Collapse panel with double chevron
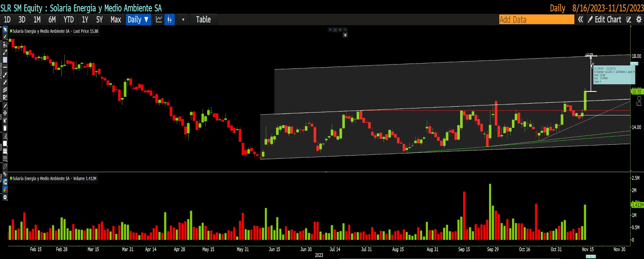Screen dimensions: 644x259 click(580, 19)
